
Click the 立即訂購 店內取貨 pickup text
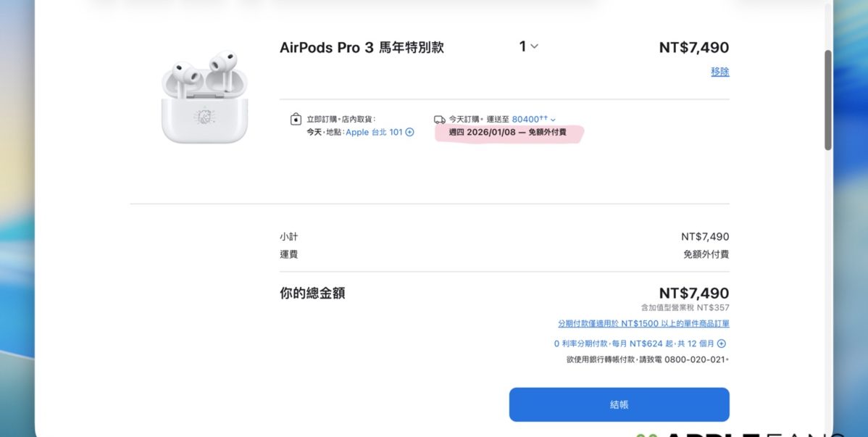[341, 119]
